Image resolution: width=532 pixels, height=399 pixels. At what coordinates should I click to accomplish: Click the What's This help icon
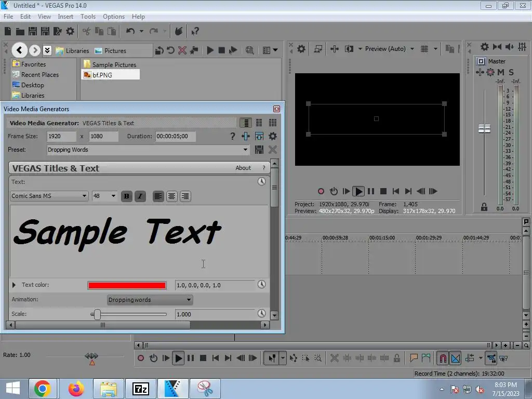(195, 32)
